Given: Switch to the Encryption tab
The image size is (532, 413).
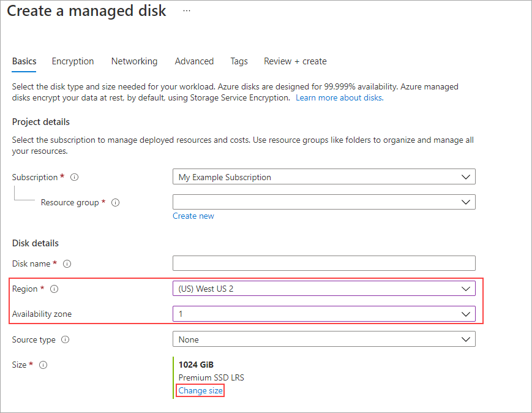Looking at the screenshot, I should click(73, 61).
